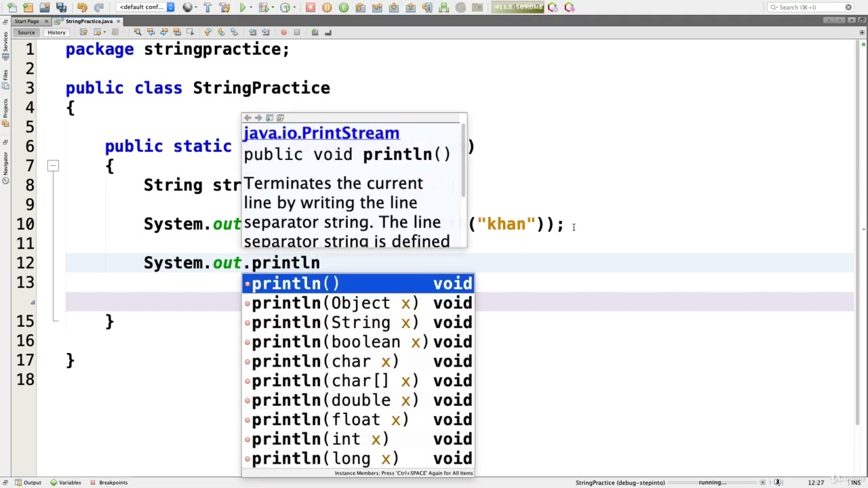
Task: Select println(boolean x) completion
Action: [x=358, y=342]
